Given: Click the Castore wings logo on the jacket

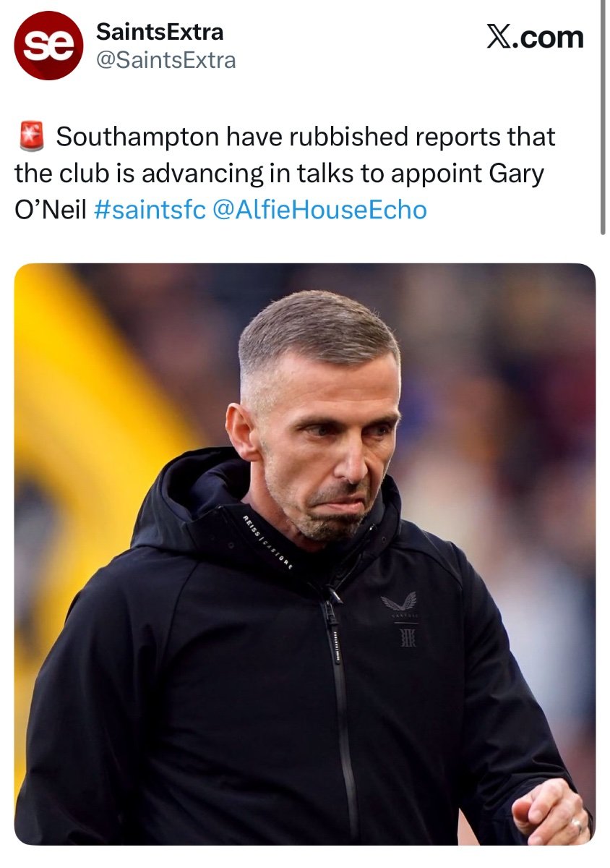Looking at the screenshot, I should point(398,603).
